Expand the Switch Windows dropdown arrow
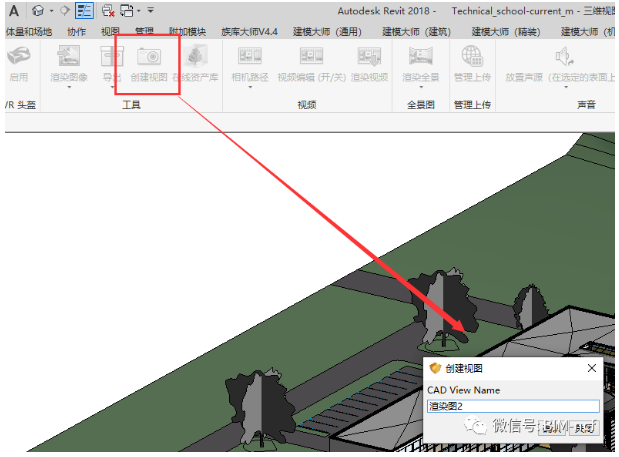The image size is (619, 457). [x=139, y=11]
